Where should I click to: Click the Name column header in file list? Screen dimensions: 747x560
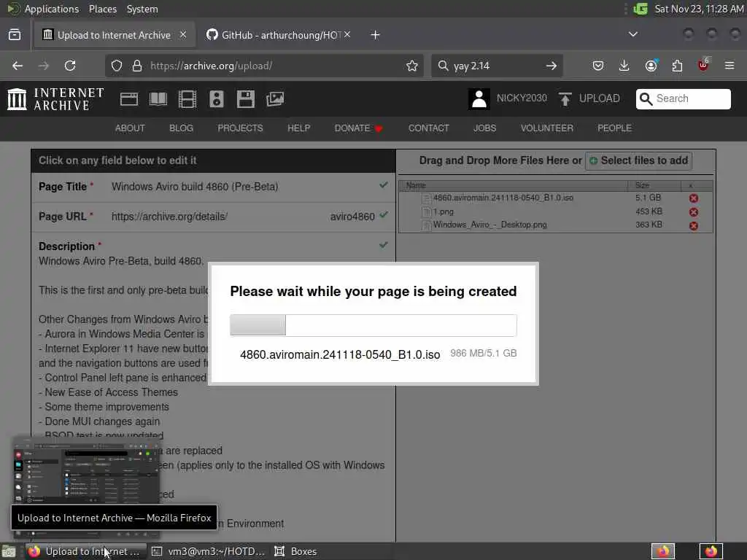tap(513, 185)
